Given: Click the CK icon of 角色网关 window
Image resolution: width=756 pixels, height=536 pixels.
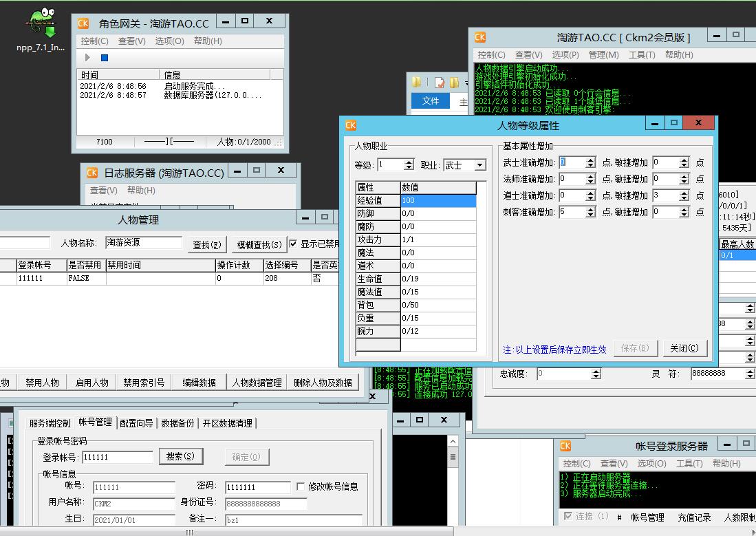Looking at the screenshot, I should (x=83, y=23).
